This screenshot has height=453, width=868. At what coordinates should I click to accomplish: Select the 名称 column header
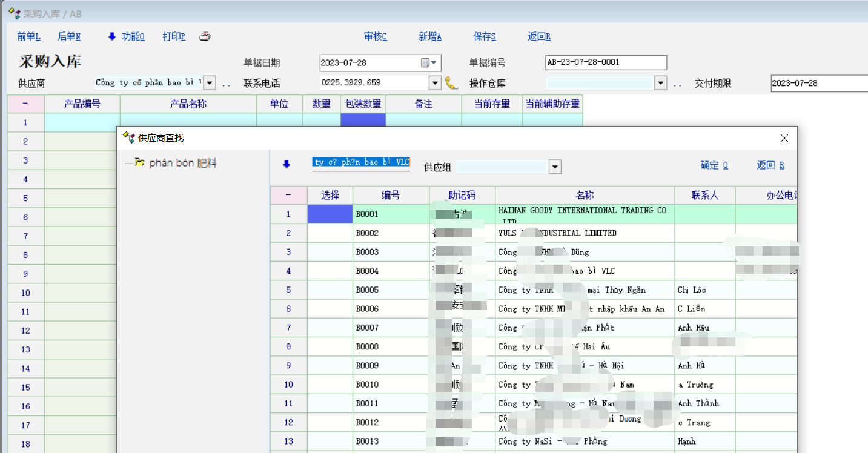[585, 195]
